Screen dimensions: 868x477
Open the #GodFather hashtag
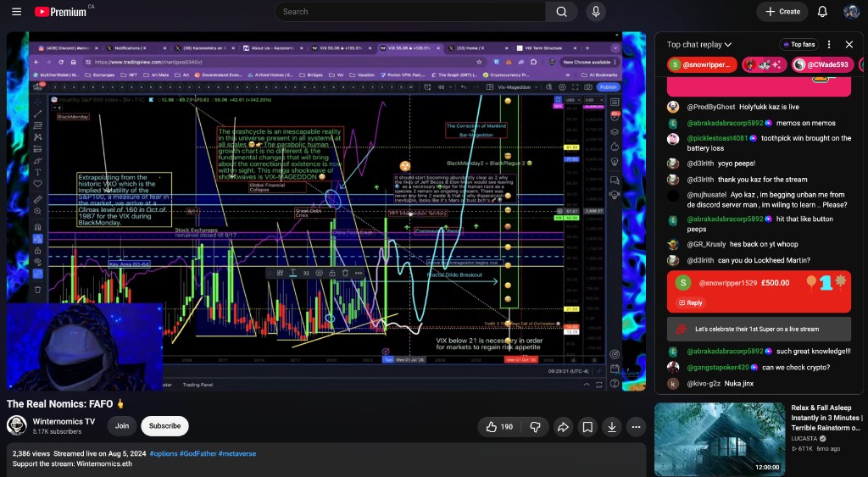point(198,453)
